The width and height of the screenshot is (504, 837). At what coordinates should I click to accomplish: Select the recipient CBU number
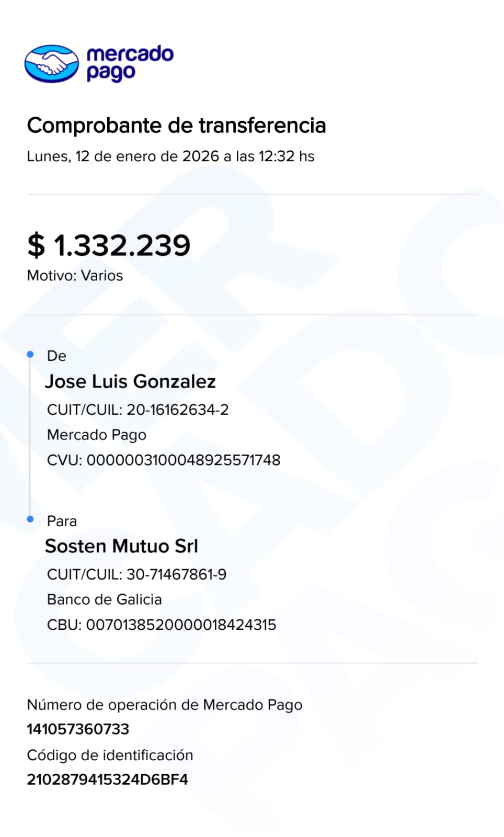point(180,625)
